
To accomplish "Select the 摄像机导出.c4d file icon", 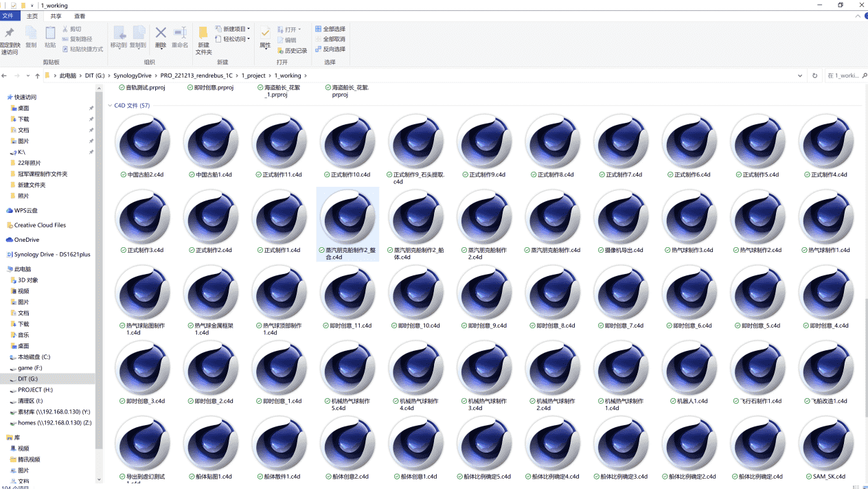I will coord(621,216).
